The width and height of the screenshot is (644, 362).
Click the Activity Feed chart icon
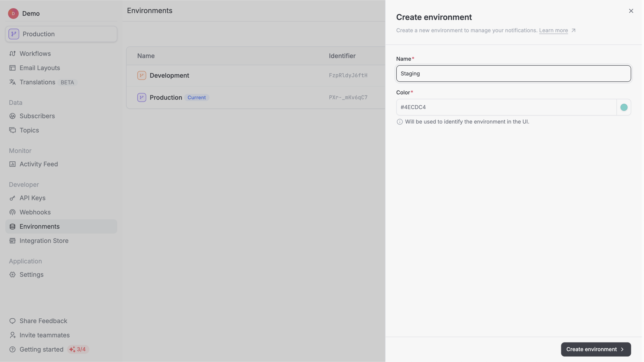coord(13,164)
